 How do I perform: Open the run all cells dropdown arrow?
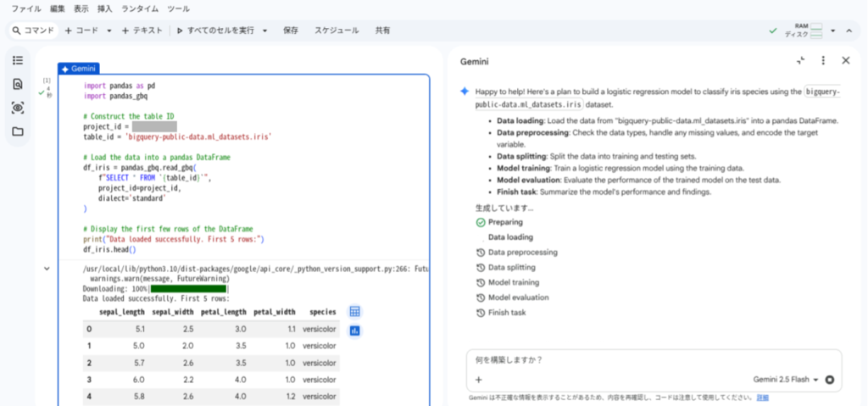(264, 31)
